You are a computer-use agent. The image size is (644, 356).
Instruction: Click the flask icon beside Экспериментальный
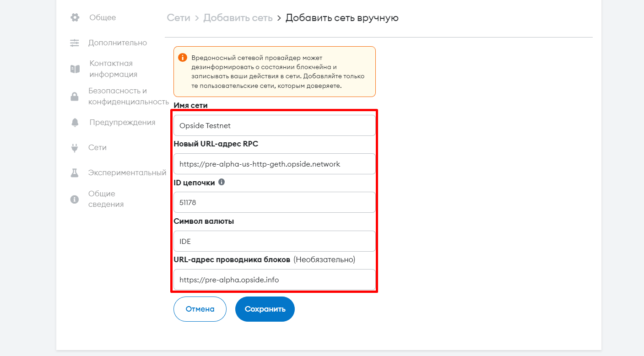(75, 173)
